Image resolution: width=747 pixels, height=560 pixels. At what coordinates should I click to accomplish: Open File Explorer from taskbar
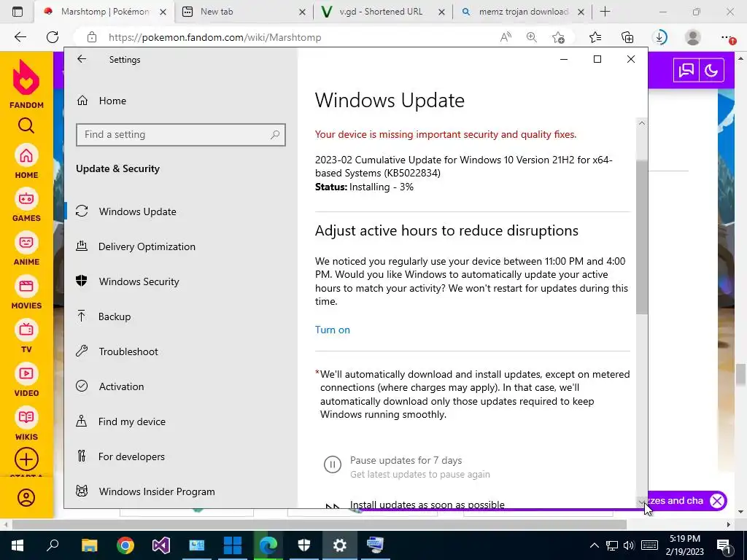tap(89, 545)
